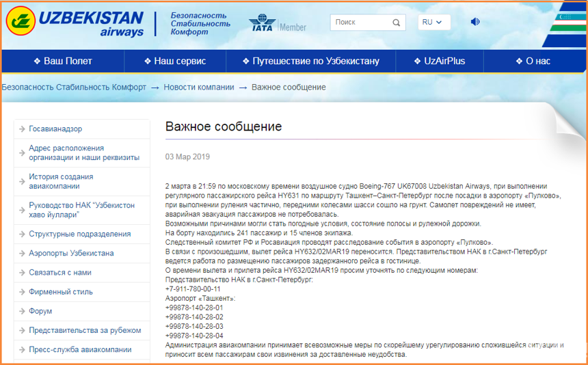Click the Важное сообщение breadcrumb text
588x365 pixels.
coord(289,87)
